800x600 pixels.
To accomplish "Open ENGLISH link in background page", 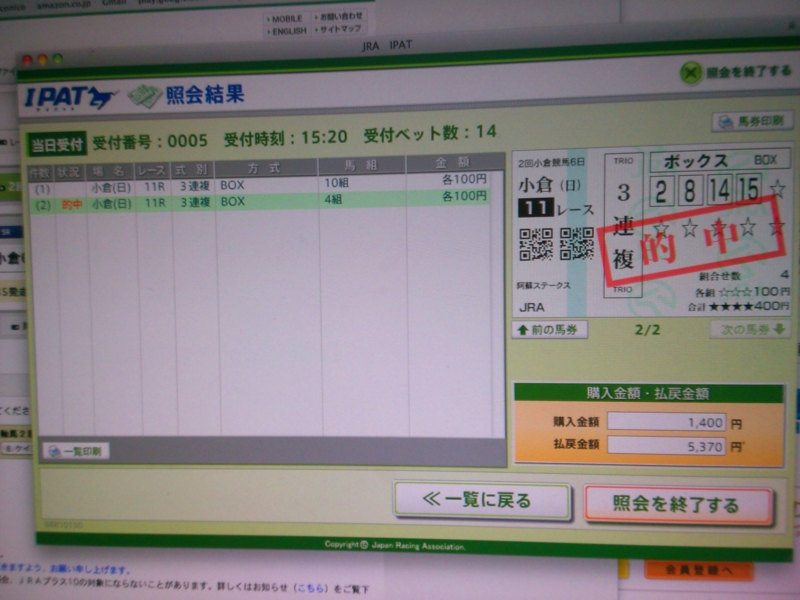I will click(x=287, y=31).
